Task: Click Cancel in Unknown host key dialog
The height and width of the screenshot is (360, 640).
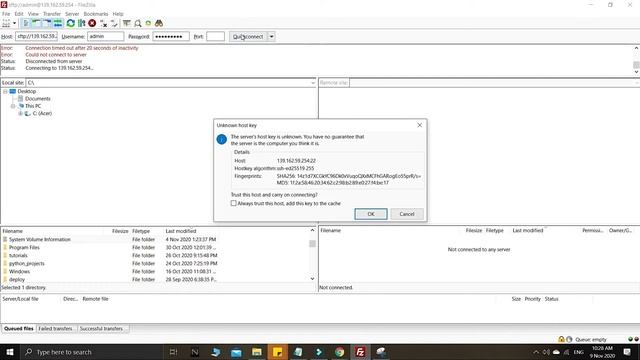Action: (407, 214)
